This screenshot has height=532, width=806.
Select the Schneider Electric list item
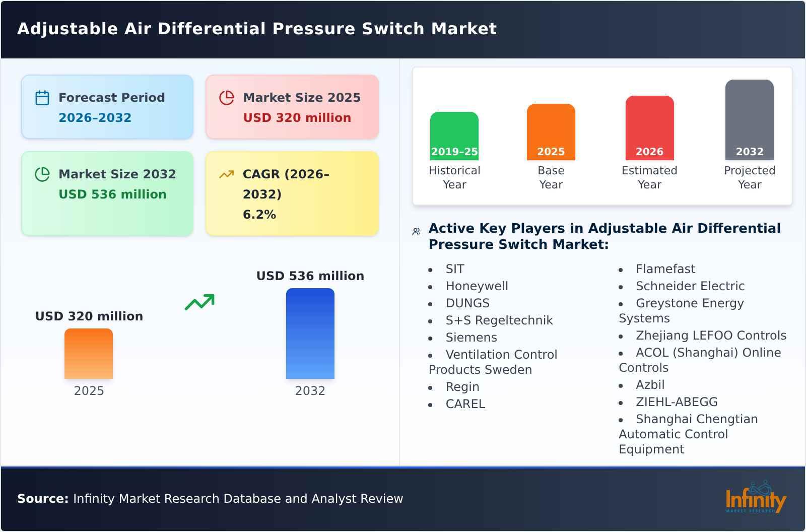691,286
